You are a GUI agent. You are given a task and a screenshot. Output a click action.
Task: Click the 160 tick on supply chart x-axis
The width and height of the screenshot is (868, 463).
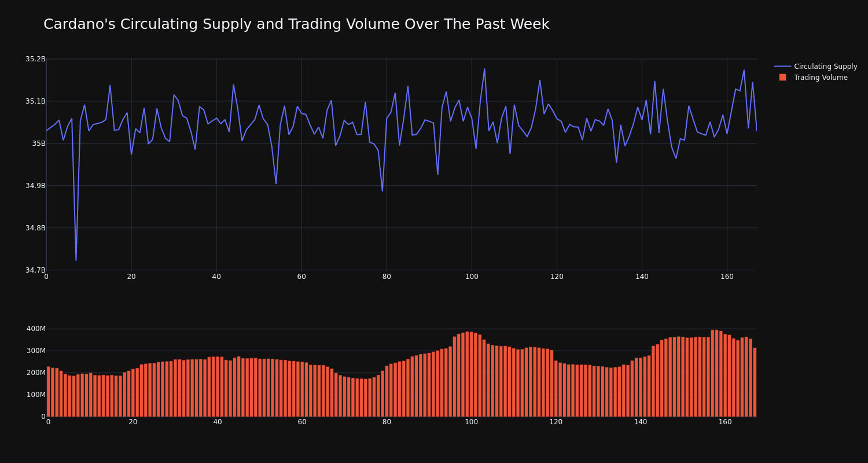point(727,277)
